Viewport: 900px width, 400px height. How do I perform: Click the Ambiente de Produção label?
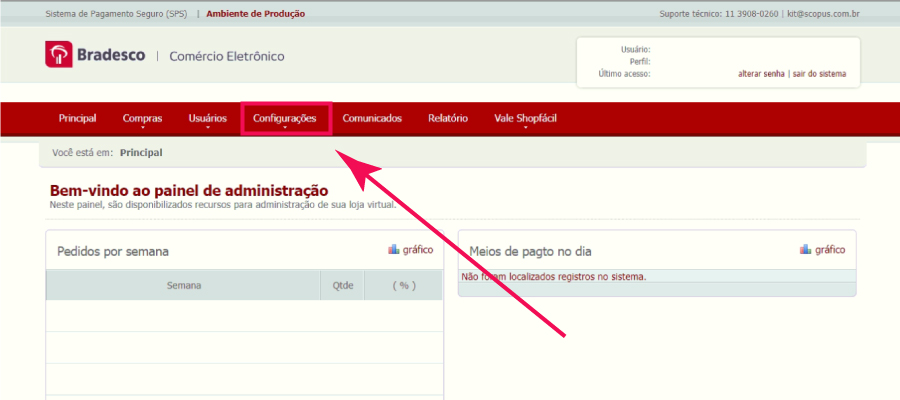[x=255, y=14]
